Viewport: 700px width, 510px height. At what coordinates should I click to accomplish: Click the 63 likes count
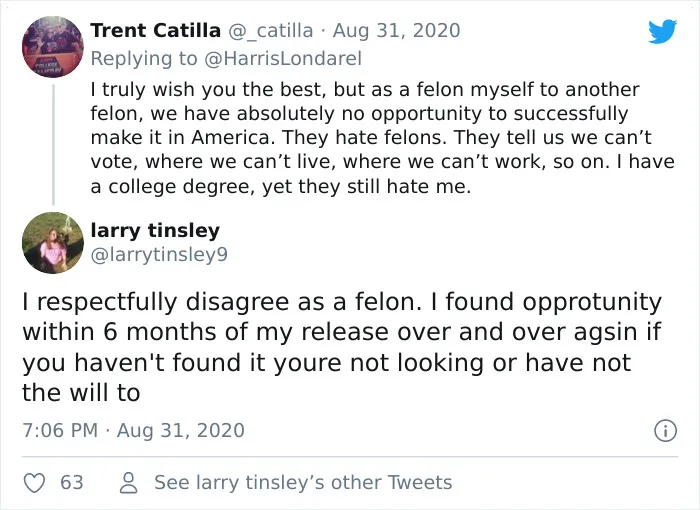click(72, 483)
